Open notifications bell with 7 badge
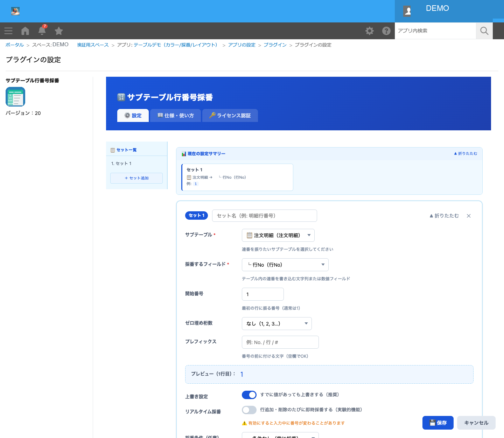The width and height of the screenshot is (504, 438). [x=42, y=30]
